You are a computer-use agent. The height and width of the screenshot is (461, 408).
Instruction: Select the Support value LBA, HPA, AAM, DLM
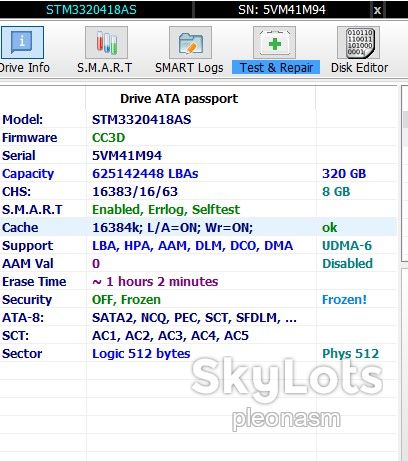click(193, 246)
